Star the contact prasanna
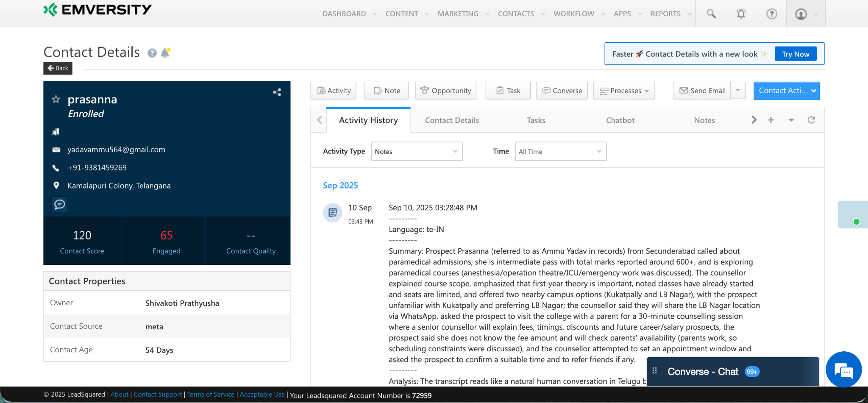Screen dimensions: 868x403 pyautogui.click(x=56, y=99)
